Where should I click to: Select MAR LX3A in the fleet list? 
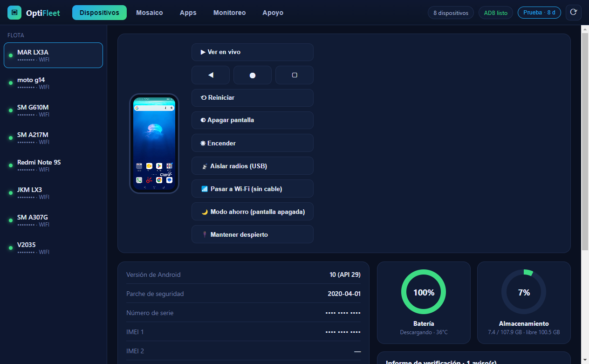pos(53,55)
